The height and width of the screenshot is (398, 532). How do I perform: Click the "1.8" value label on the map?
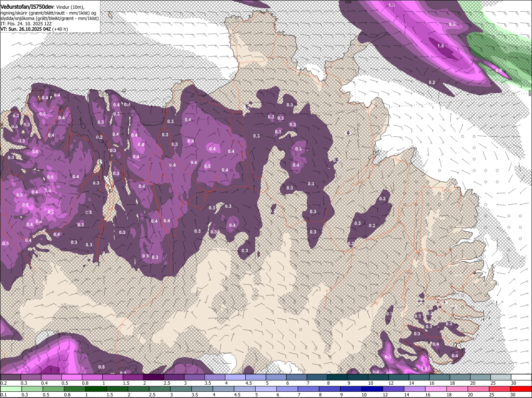(x=441, y=46)
